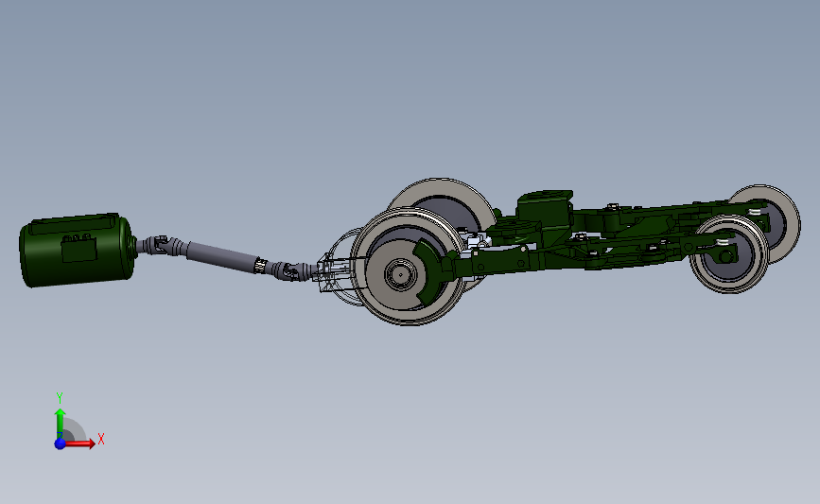The height and width of the screenshot is (504, 820).
Task: Click the green Y axis of the orientation triad
Action: 61,425
